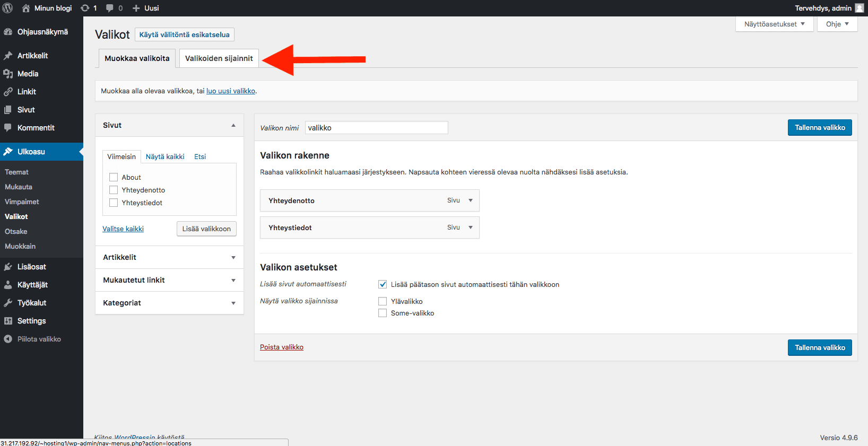Open Teemat submenu item
868x446 pixels.
16,172
